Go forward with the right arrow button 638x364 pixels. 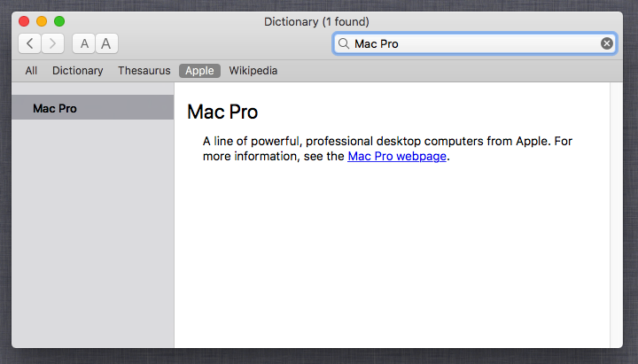(52, 43)
